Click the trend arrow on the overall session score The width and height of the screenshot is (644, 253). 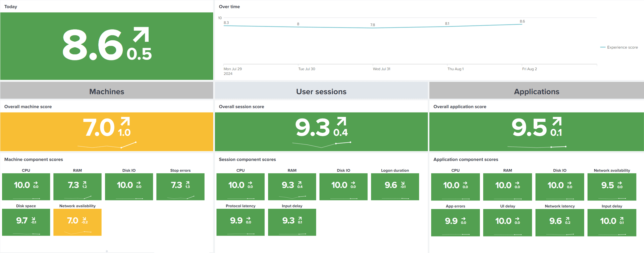341,121
